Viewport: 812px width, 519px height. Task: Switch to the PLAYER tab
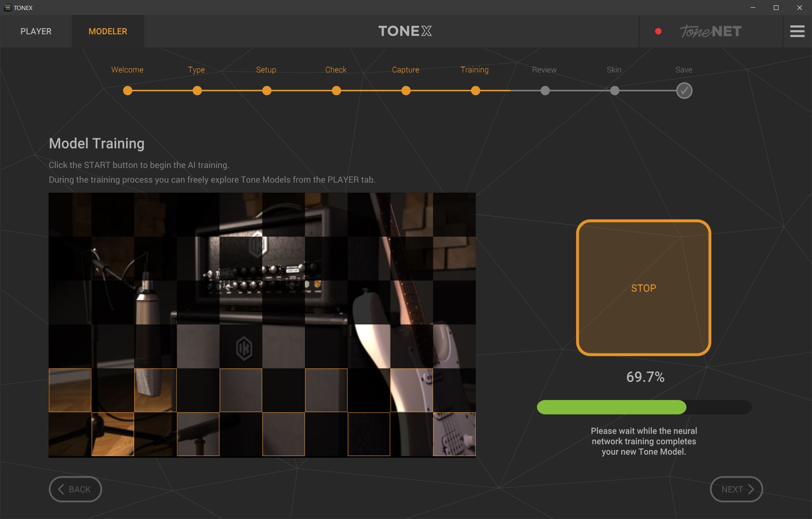tap(36, 31)
